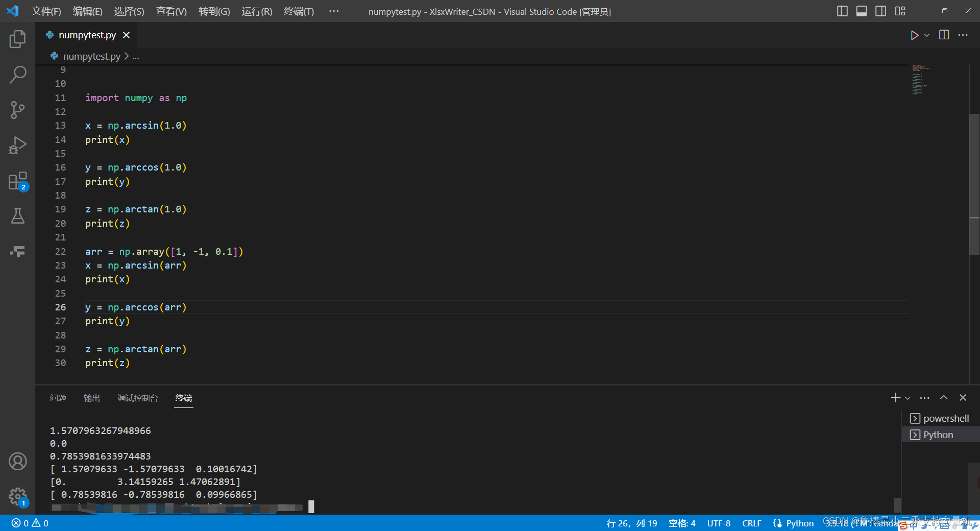Click the VS Code logo icon
The width and height of the screenshot is (980, 531).
(x=12, y=11)
